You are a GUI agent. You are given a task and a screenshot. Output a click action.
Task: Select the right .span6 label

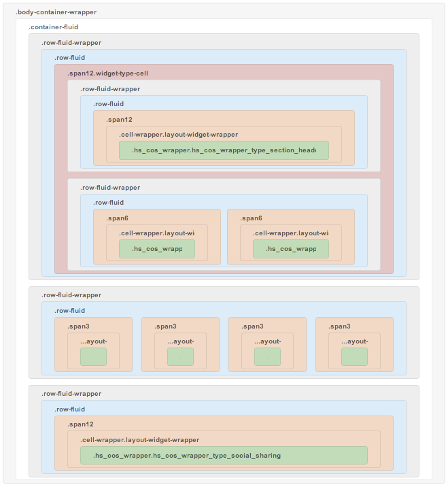click(251, 218)
